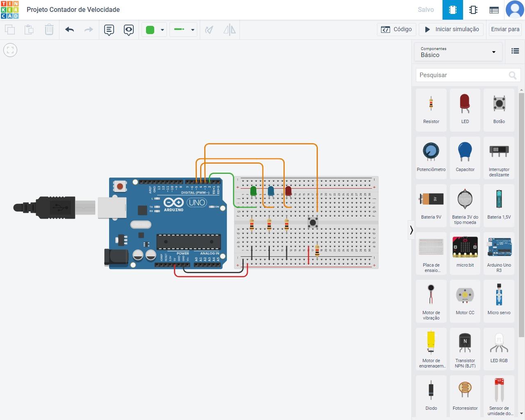This screenshot has width=525, height=420.
Task: Click Iniciar simulação button
Action: point(452,30)
